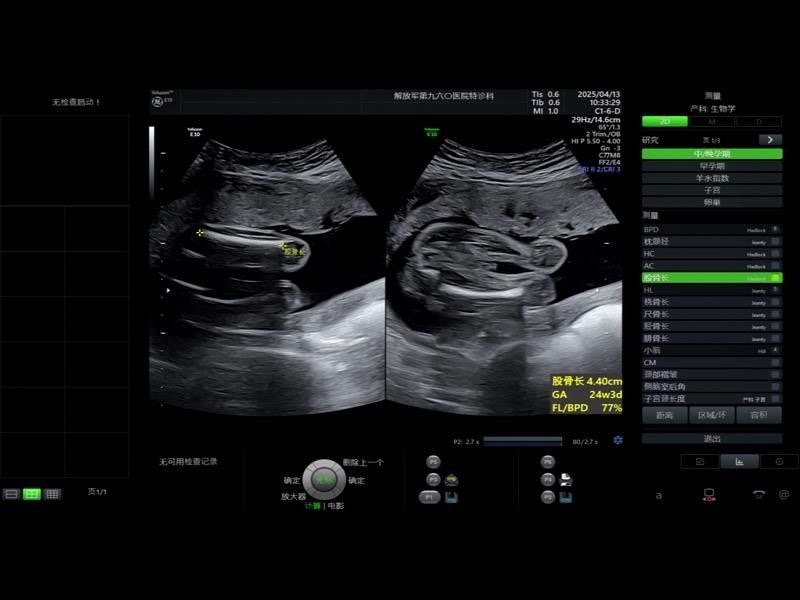Select the 小脑 measurement label

(x=652, y=351)
